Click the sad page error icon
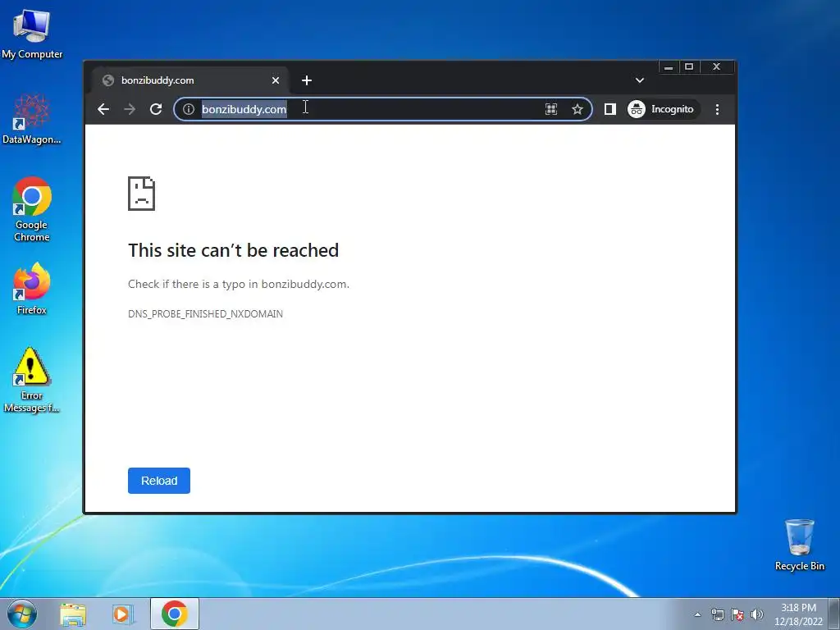 click(x=141, y=194)
